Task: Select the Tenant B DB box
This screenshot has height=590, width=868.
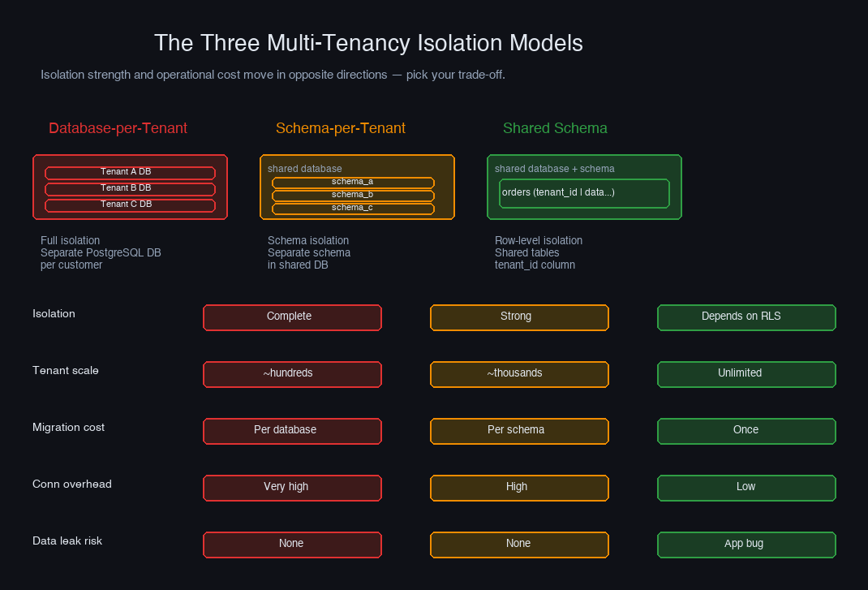Action: coord(130,187)
